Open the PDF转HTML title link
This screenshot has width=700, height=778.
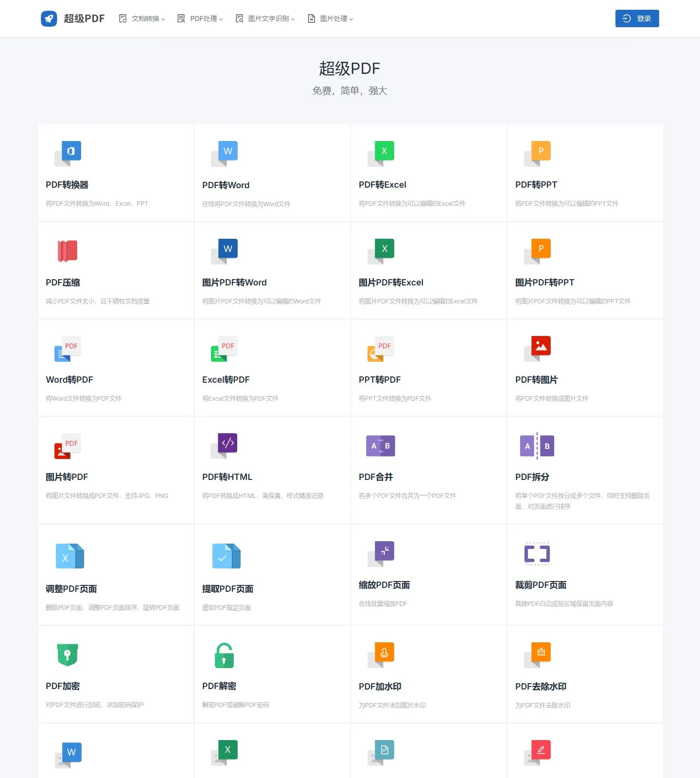[x=227, y=477]
